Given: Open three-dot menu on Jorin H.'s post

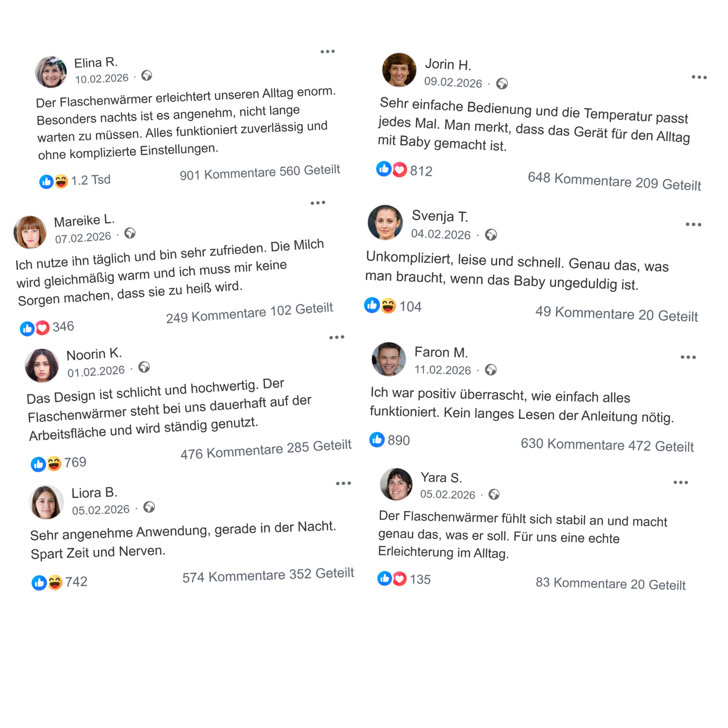Looking at the screenshot, I should [699, 77].
